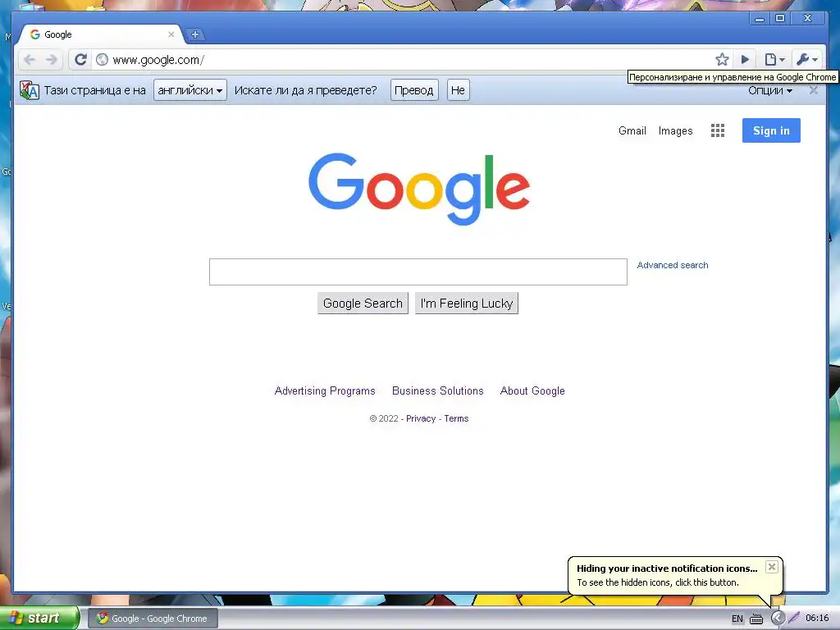840x630 pixels.
Task: Click the Превод translate button
Action: (x=414, y=90)
